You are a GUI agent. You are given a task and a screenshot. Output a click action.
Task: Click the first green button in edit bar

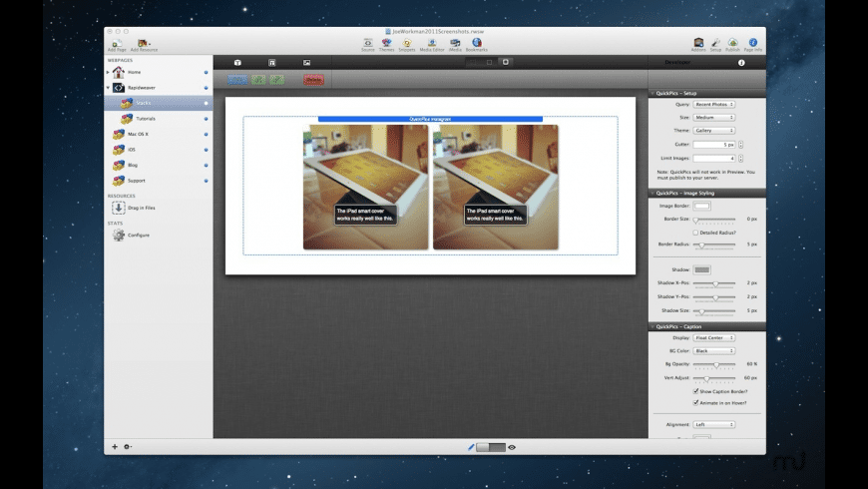258,80
